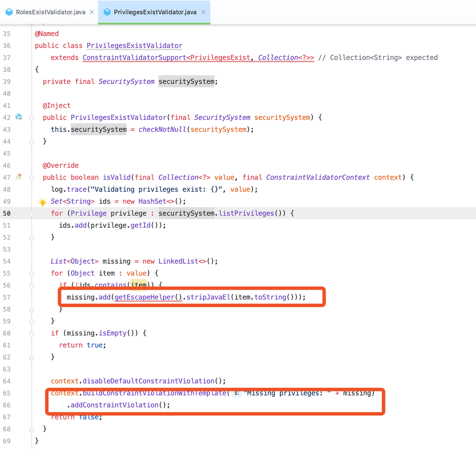Click the fold end marker at line 59
476x449 pixels.
point(32,322)
